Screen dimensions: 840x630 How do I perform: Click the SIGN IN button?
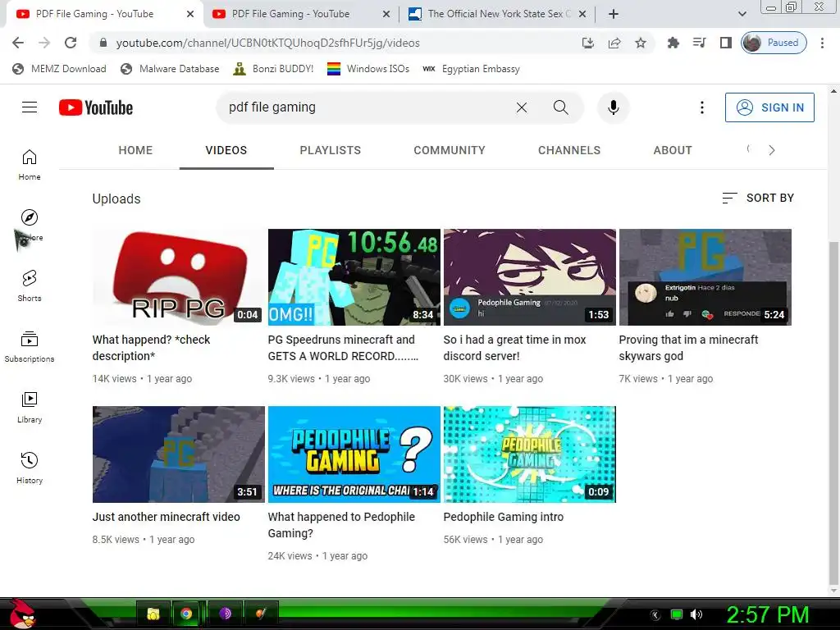769,107
